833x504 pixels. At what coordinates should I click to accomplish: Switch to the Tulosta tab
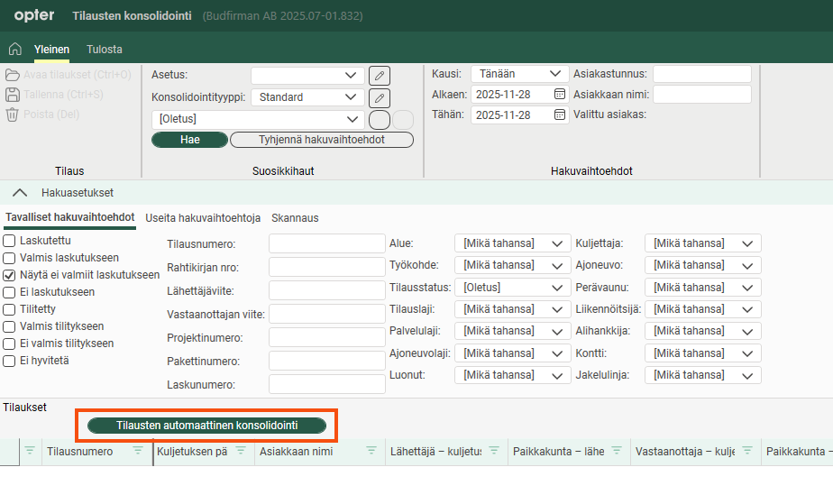104,50
